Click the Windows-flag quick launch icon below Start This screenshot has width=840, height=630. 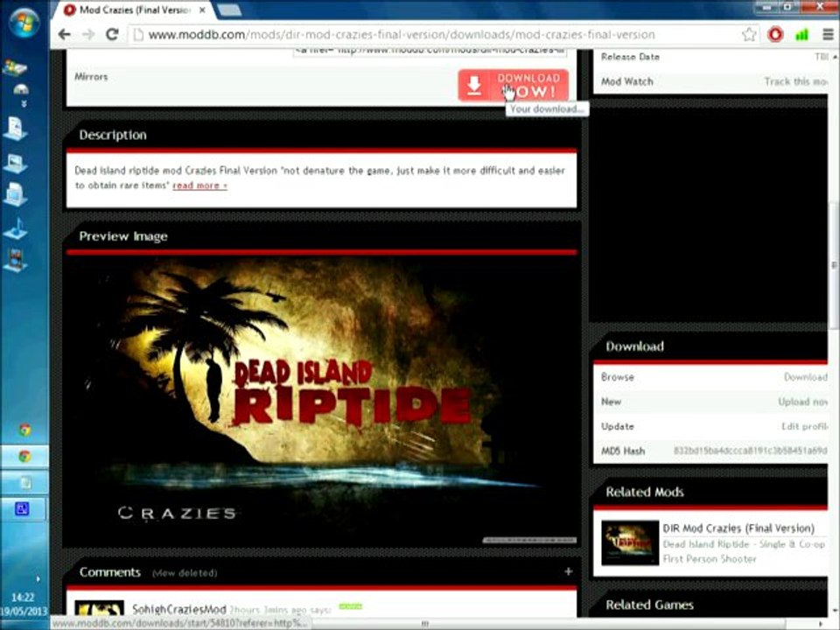tap(15, 67)
